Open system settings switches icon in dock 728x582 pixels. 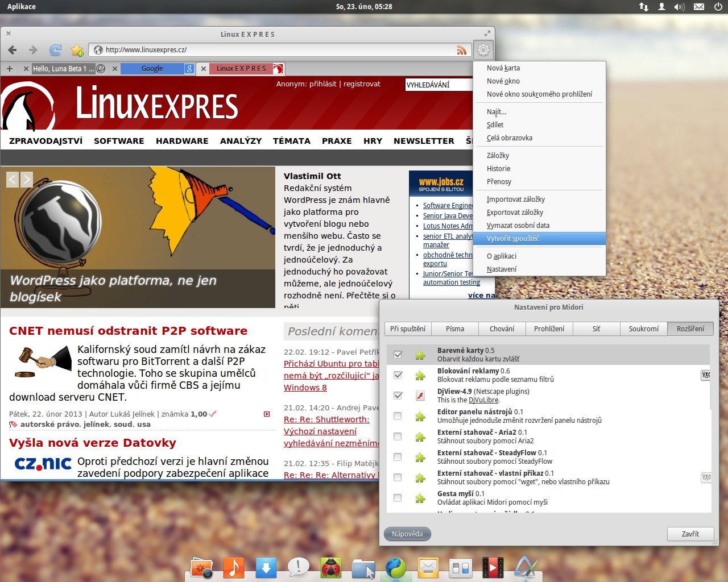pyautogui.click(x=460, y=567)
